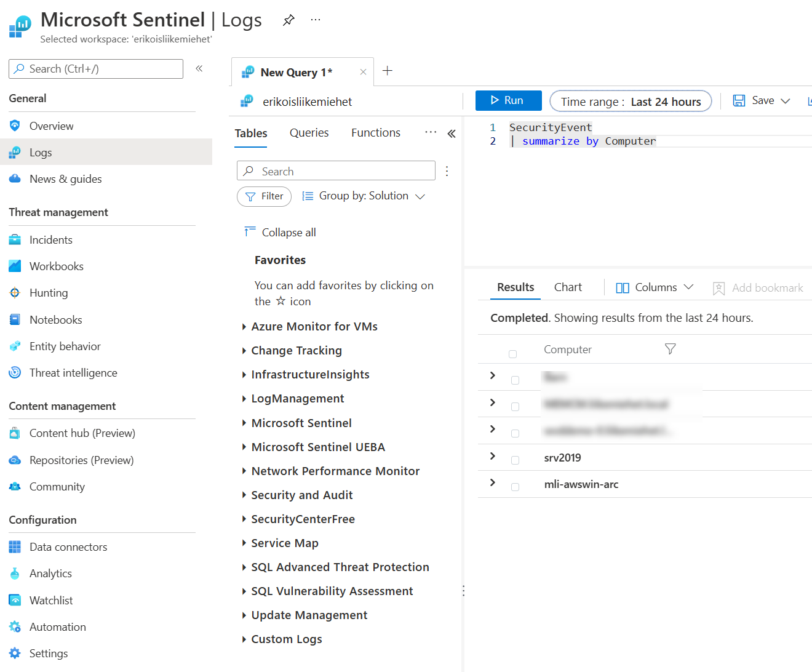Open the Computer column filter
This screenshot has height=672, width=812.
670,349
